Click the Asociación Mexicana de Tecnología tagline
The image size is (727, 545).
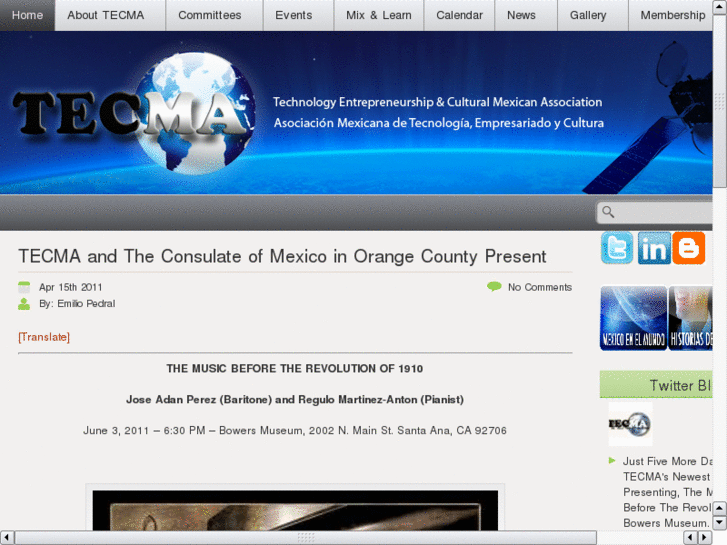point(439,123)
